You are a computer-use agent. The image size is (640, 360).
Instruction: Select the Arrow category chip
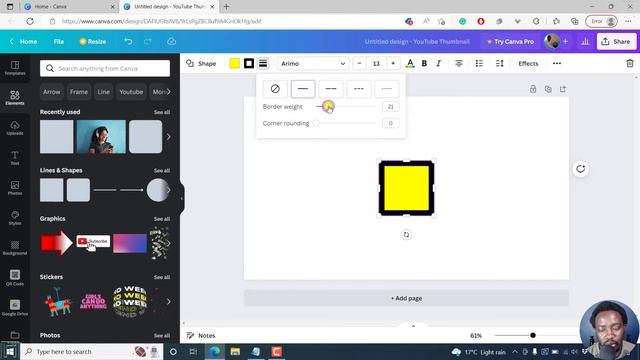tap(52, 92)
